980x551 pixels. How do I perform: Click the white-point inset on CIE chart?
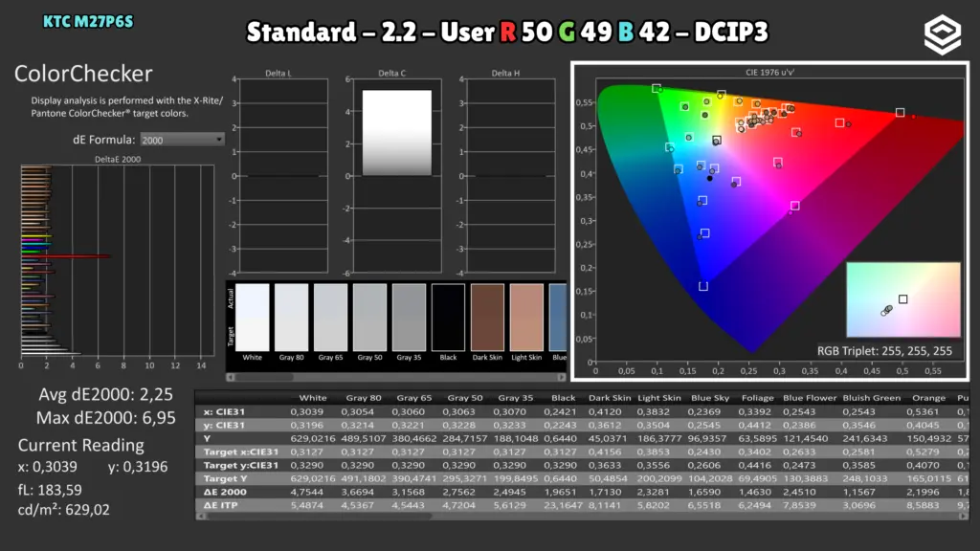pos(903,299)
